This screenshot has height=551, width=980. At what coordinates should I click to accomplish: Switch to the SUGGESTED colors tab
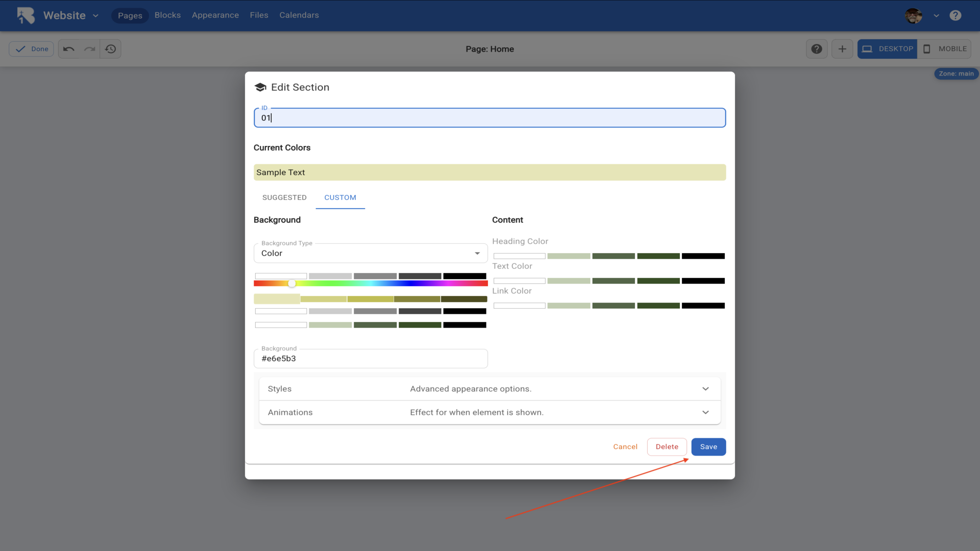[284, 197]
